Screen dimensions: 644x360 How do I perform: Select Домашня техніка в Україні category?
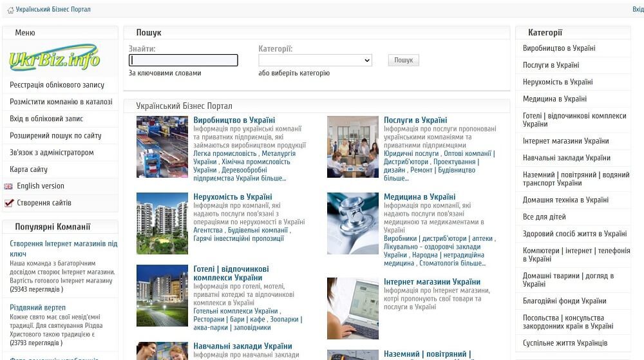[565, 200]
